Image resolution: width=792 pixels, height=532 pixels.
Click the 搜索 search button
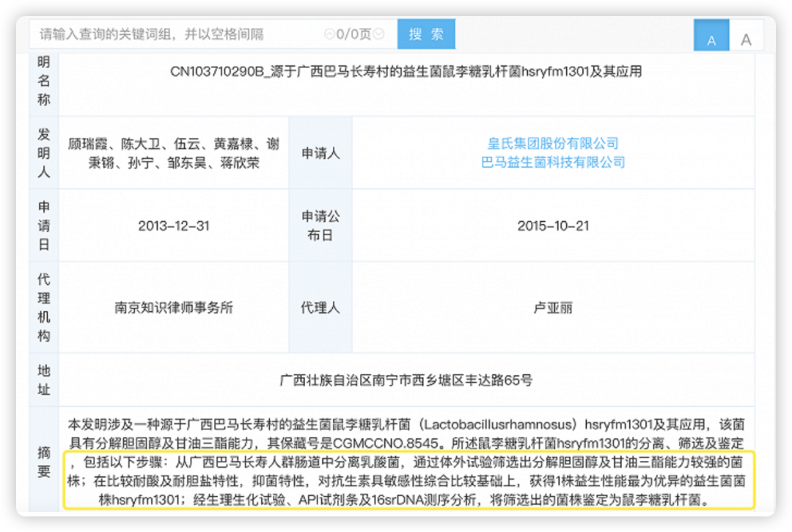pos(426,34)
